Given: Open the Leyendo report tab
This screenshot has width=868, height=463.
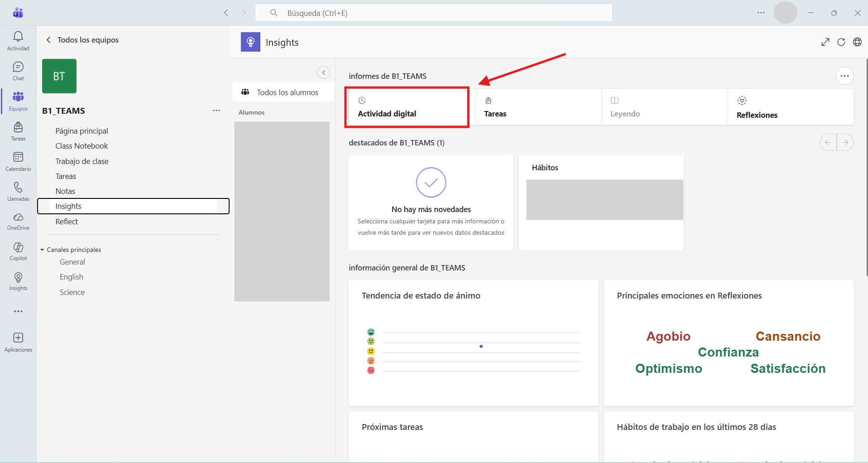Looking at the screenshot, I should click(665, 107).
